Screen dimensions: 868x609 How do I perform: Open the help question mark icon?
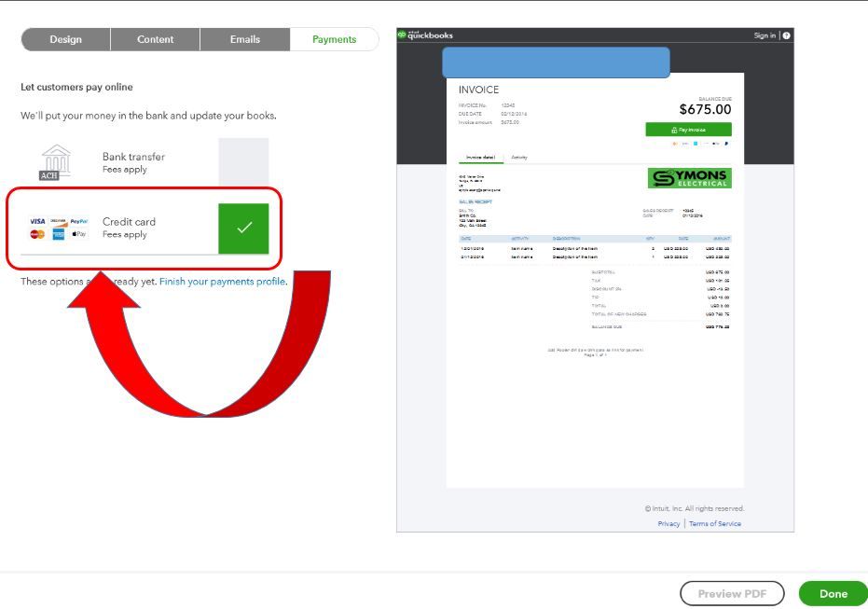786,35
